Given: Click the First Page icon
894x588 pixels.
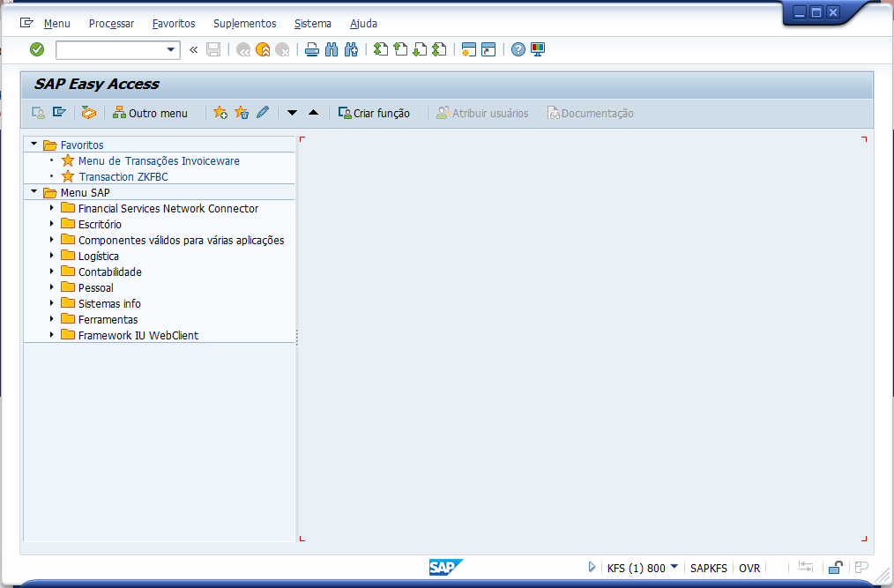Looking at the screenshot, I should tap(380, 49).
